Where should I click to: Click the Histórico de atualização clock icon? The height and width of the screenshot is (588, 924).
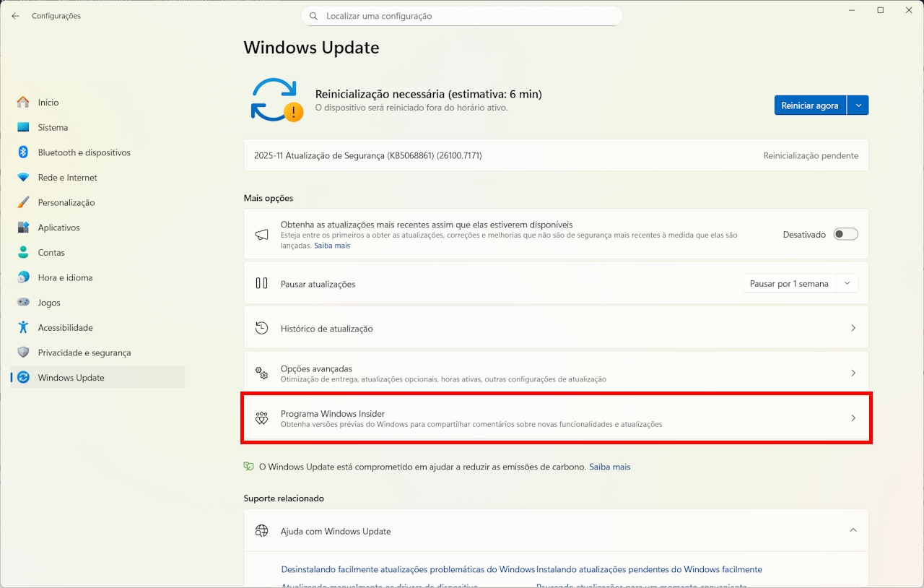point(261,327)
